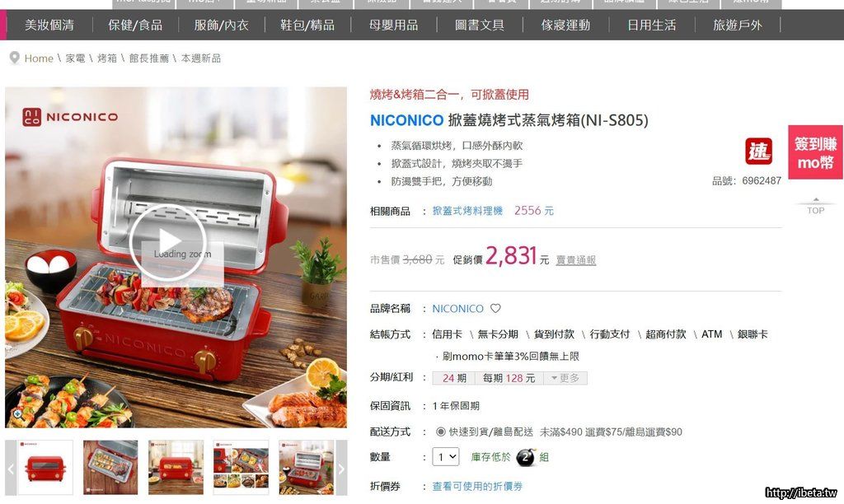This screenshot has width=844, height=504.
Task: Open 查看可使用的折價券 coupon link
Action: pyautogui.click(x=477, y=486)
